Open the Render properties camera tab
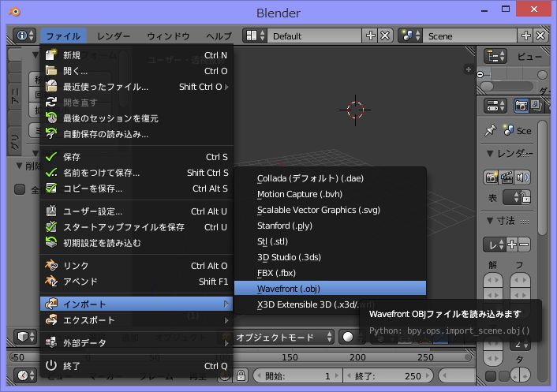Image resolution: width=557 pixels, height=392 pixels. [521, 106]
